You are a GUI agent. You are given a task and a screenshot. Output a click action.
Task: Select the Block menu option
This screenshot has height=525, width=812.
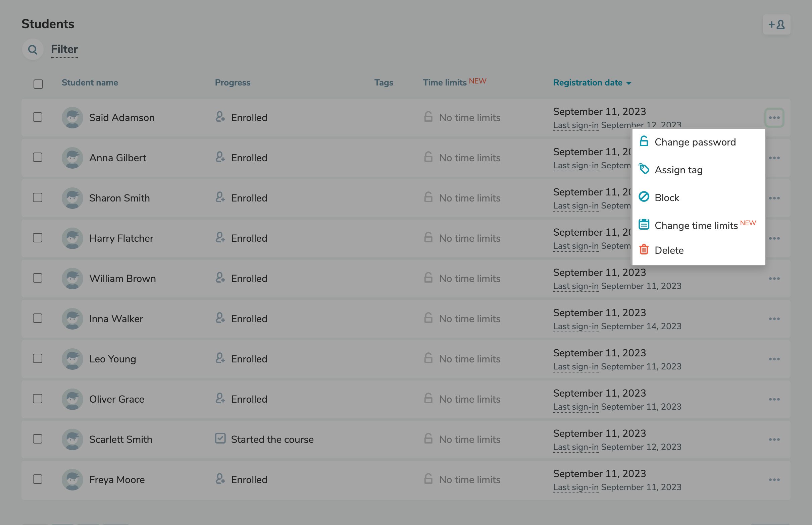point(667,198)
